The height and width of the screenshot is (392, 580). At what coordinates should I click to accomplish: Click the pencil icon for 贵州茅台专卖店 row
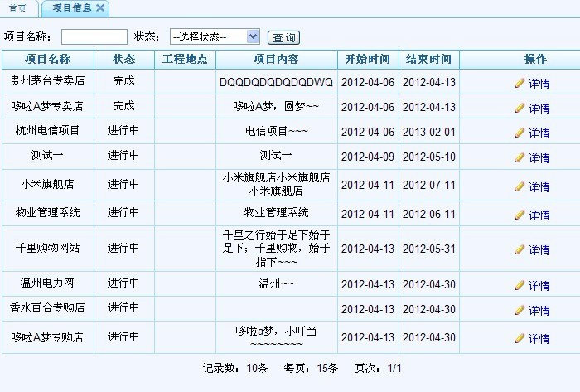520,83
